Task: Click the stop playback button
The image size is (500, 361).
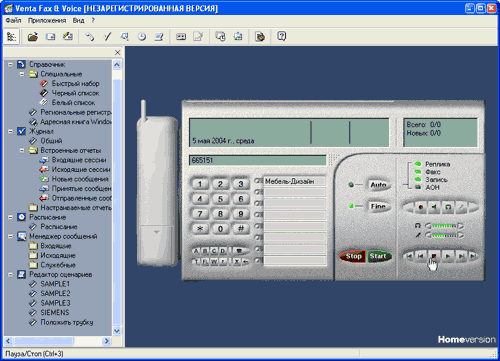Action: 434,256
